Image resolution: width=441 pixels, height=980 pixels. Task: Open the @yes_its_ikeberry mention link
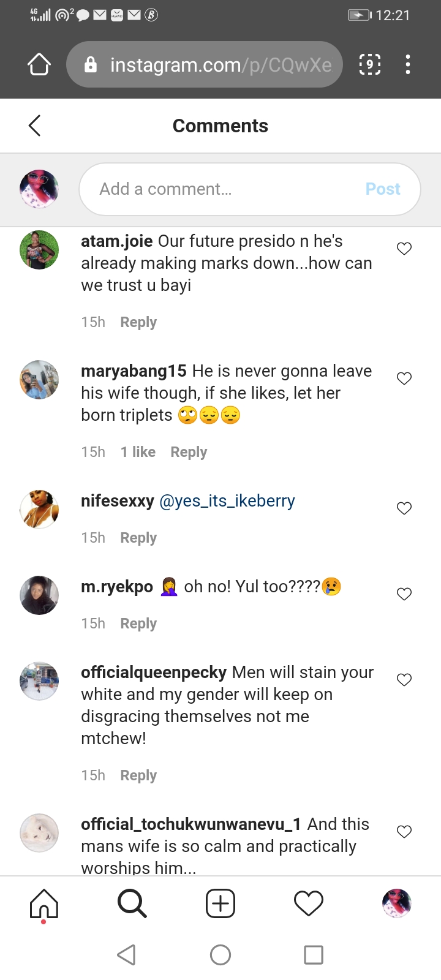click(x=227, y=501)
